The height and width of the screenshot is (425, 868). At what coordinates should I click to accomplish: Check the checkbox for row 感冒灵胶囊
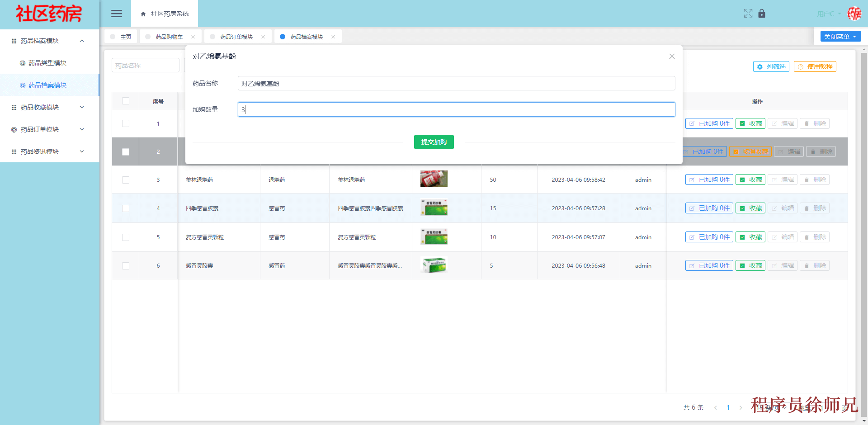pos(125,265)
